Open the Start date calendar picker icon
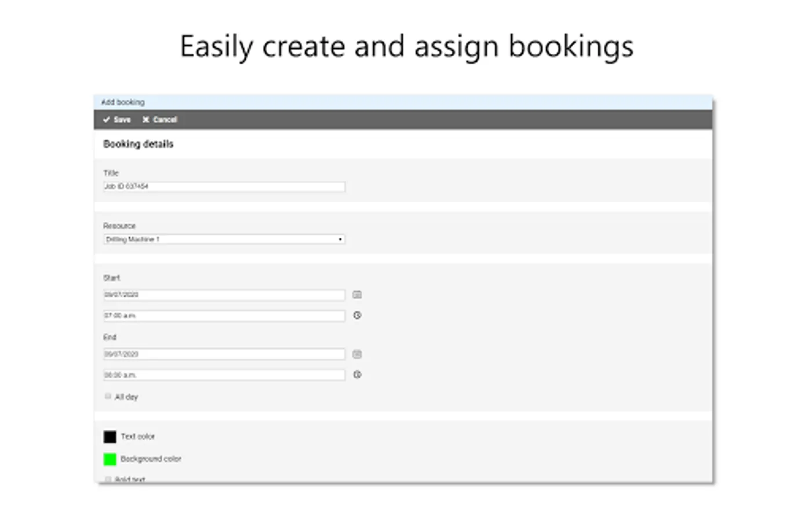The height and width of the screenshot is (522, 812). click(357, 295)
